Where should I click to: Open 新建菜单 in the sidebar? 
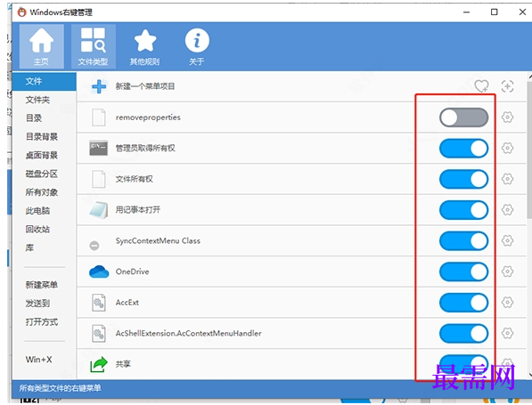[x=42, y=285]
